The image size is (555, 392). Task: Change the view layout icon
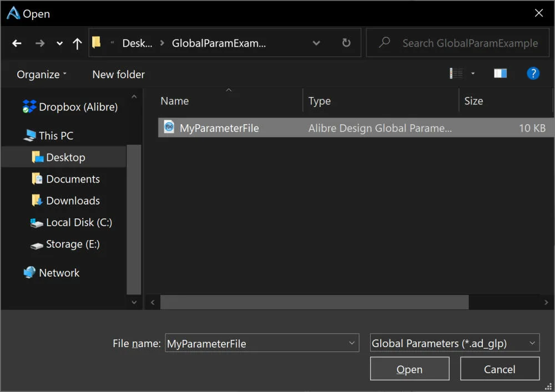tap(456, 73)
